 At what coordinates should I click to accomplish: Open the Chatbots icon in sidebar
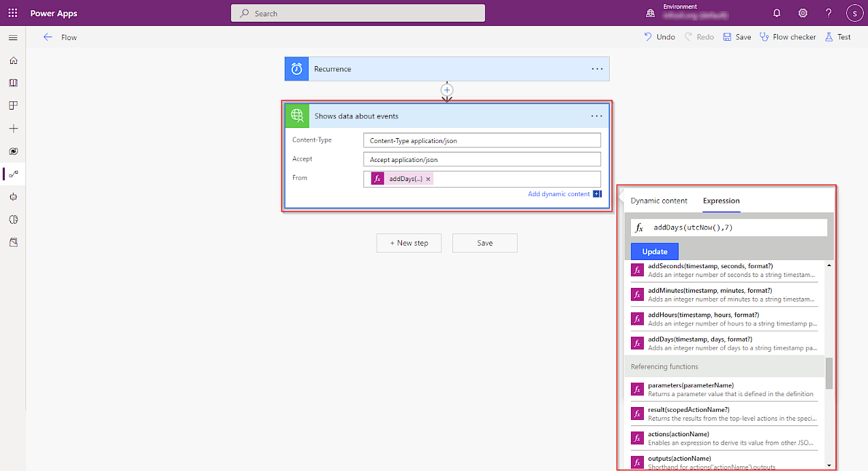13,197
